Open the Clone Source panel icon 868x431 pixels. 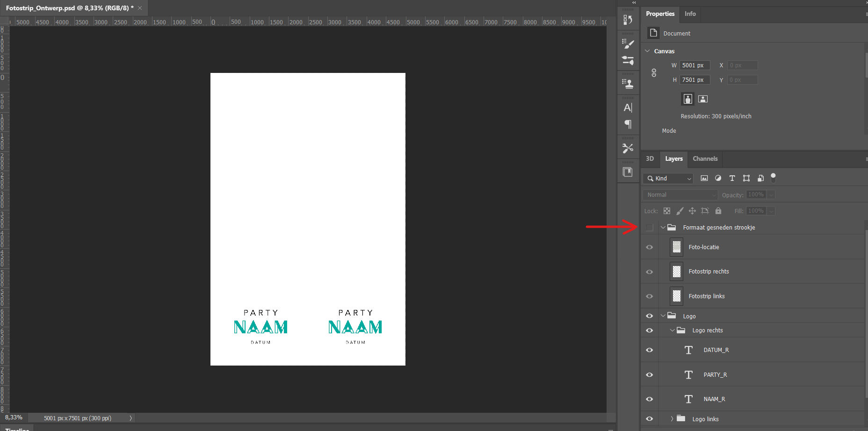(x=628, y=84)
